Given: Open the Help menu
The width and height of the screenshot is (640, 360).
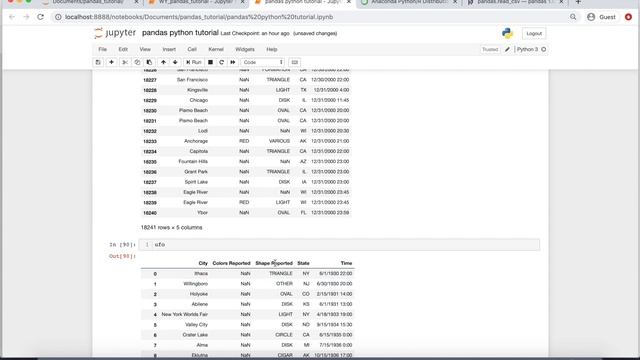Looking at the screenshot, I should (x=272, y=49).
